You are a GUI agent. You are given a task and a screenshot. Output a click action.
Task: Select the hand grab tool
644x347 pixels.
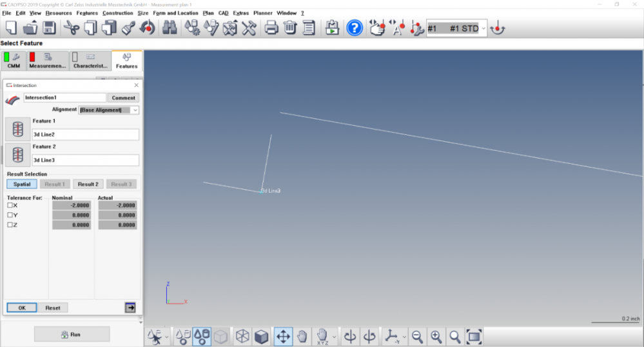point(302,337)
